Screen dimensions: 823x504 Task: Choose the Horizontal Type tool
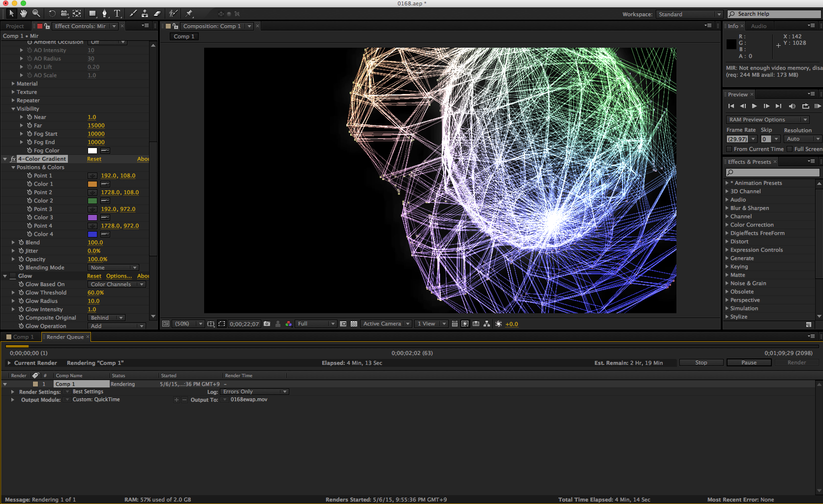[x=117, y=13]
